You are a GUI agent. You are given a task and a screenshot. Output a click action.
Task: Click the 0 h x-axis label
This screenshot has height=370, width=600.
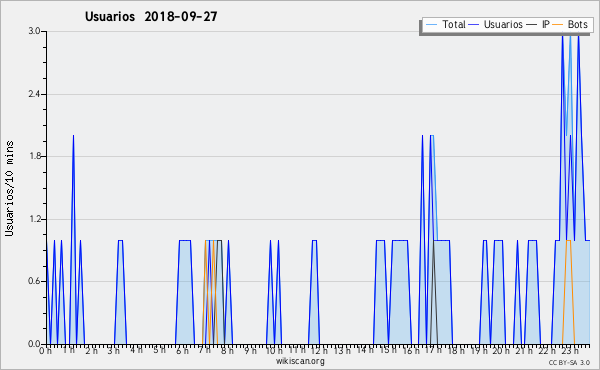pos(45,351)
